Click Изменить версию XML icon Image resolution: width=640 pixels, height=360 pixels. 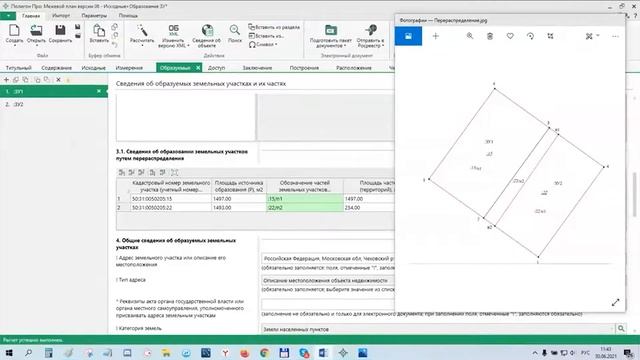point(173,31)
